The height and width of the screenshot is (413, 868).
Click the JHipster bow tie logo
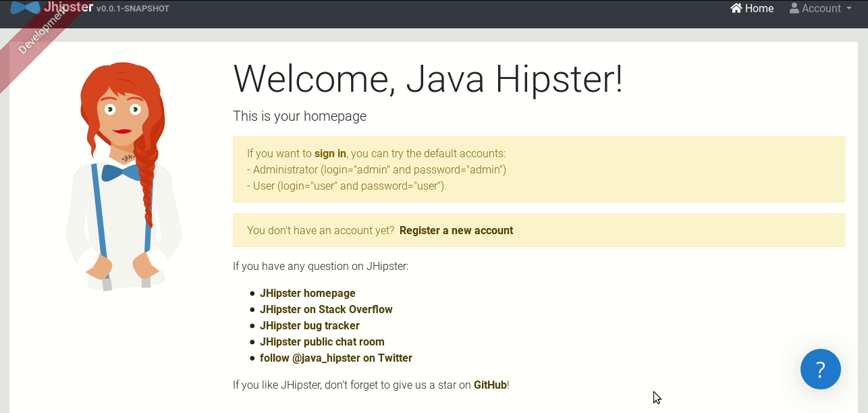click(x=25, y=7)
